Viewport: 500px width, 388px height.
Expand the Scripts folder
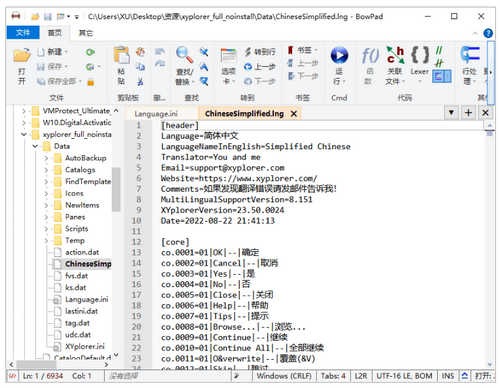click(x=46, y=229)
